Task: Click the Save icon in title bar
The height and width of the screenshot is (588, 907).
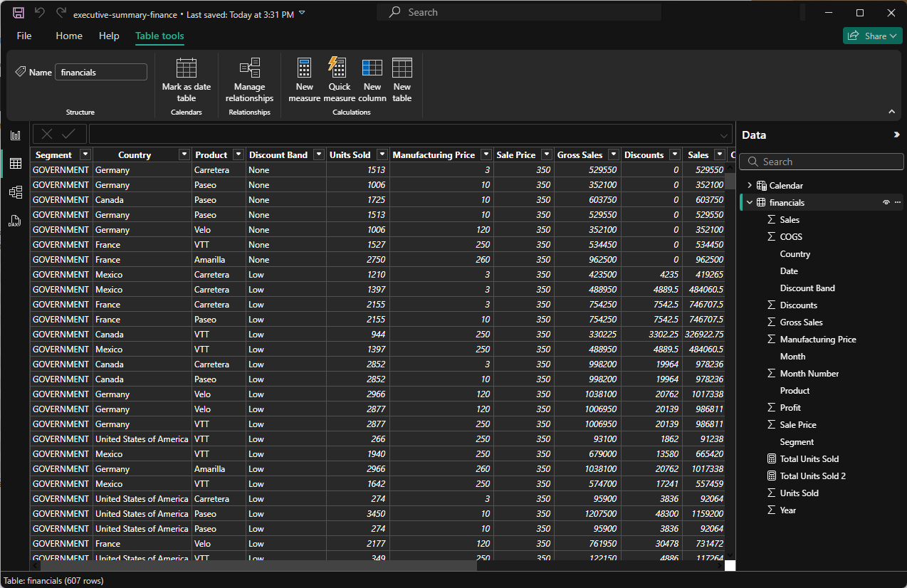Action: click(19, 13)
